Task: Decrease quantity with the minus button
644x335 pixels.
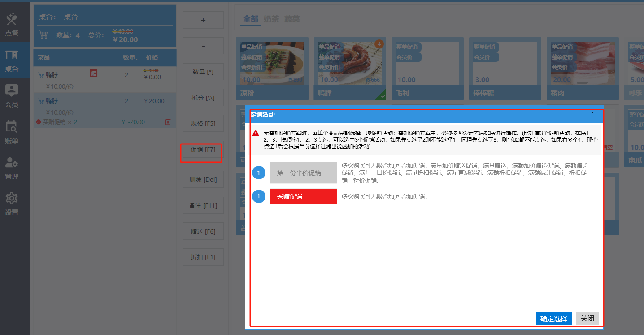Action: click(x=203, y=46)
